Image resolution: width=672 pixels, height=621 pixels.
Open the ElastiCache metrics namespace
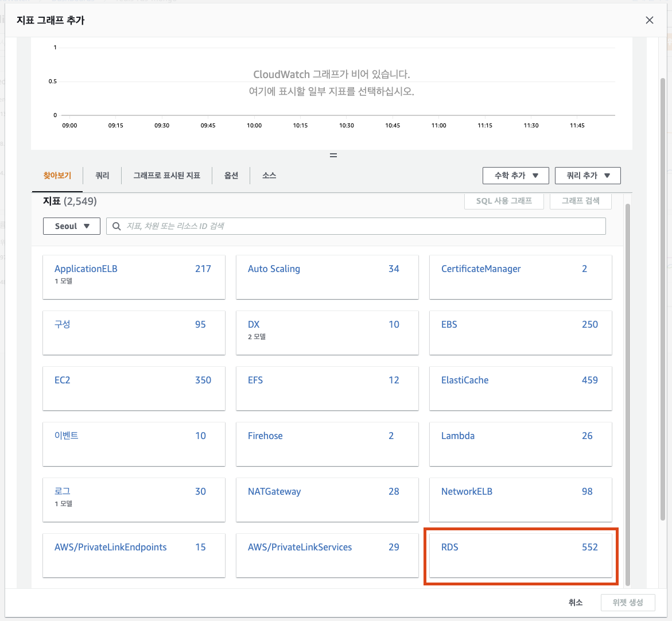click(x=520, y=389)
